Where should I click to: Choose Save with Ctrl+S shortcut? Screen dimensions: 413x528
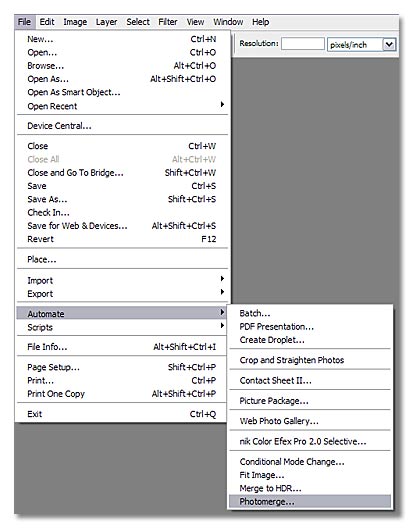[x=122, y=186]
